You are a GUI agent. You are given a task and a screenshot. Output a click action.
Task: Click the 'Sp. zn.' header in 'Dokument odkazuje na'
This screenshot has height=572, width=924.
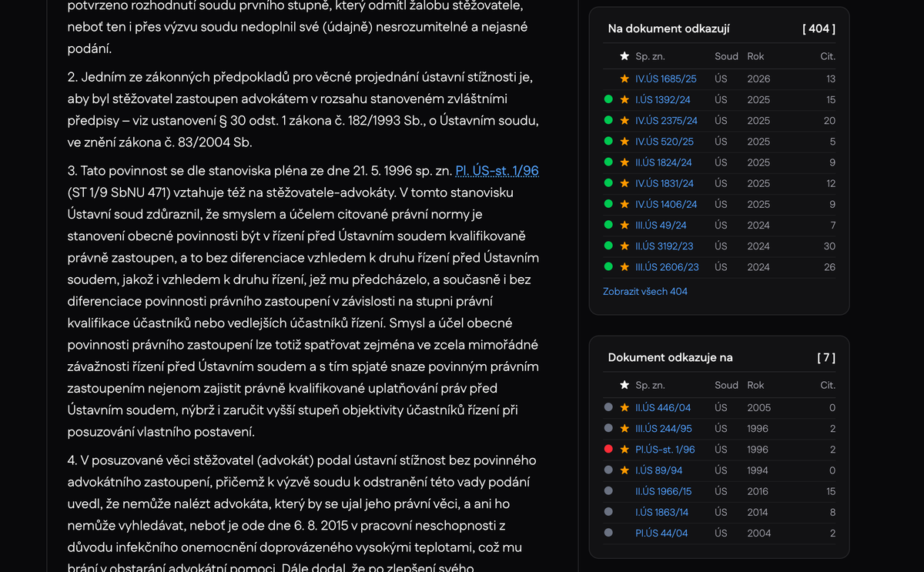coord(650,385)
